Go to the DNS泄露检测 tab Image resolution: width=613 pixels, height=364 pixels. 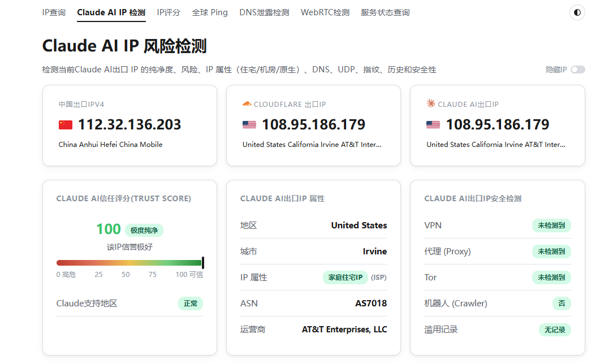pos(264,12)
